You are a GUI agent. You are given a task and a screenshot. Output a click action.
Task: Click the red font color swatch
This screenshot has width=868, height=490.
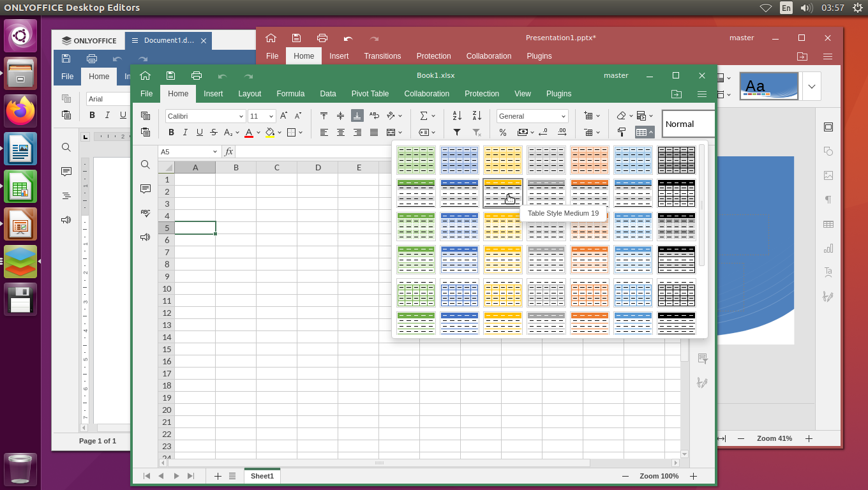point(249,133)
